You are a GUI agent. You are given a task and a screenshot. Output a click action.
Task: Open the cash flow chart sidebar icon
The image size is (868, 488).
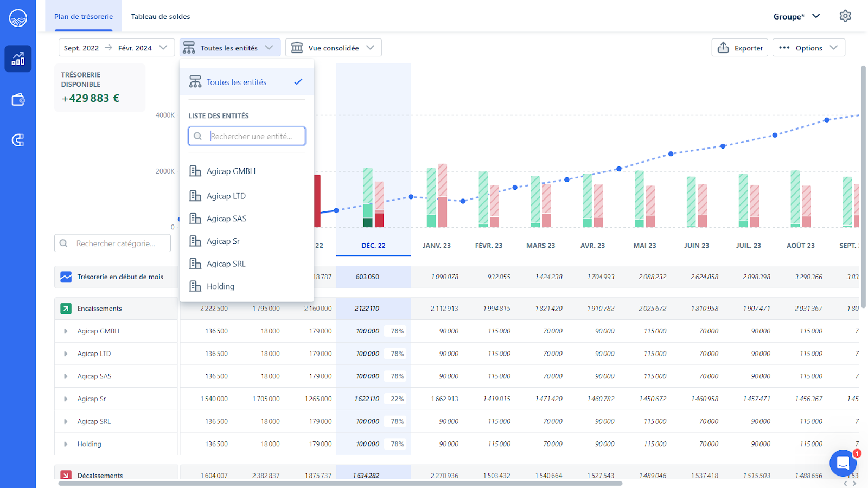[x=18, y=59]
